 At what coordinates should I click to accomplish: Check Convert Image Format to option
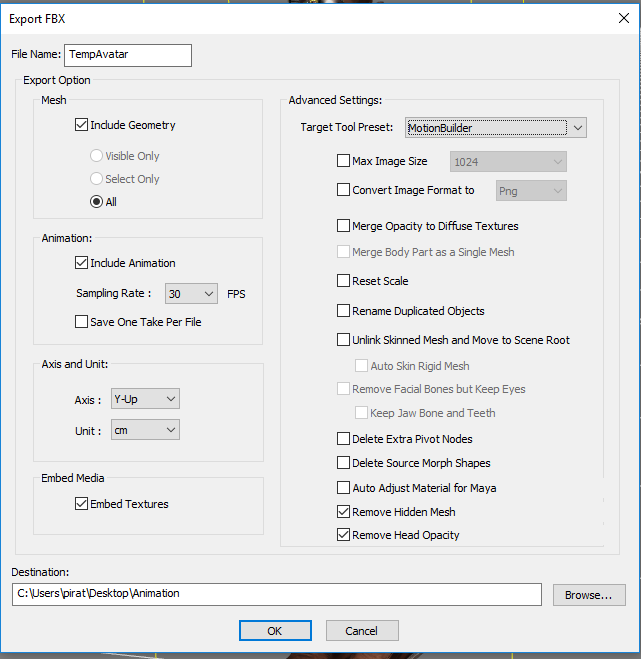(343, 190)
